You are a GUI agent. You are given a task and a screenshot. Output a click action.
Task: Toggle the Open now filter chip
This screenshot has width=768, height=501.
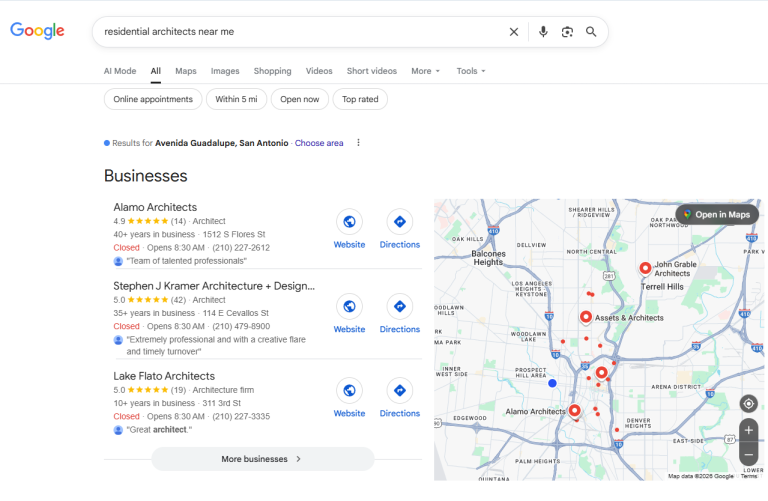[x=299, y=99]
